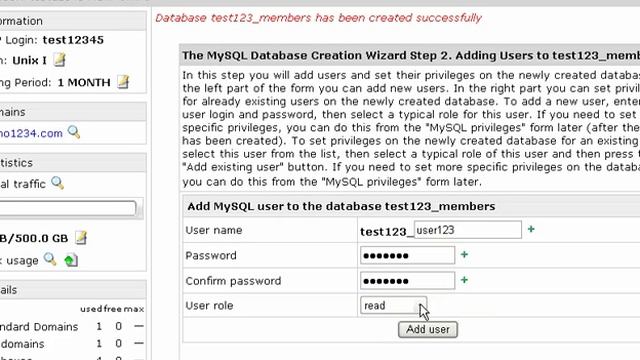Click the Add user button
The height and width of the screenshot is (360, 640).
[428, 329]
